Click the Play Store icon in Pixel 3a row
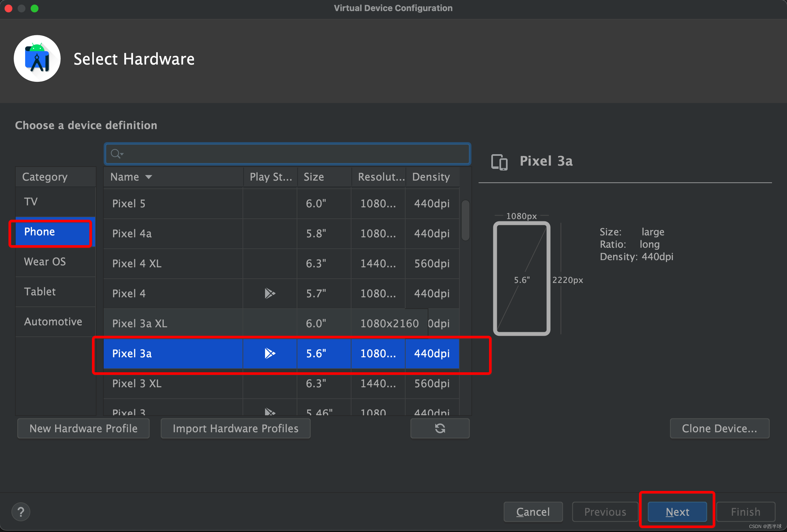The width and height of the screenshot is (787, 532). tap(270, 353)
